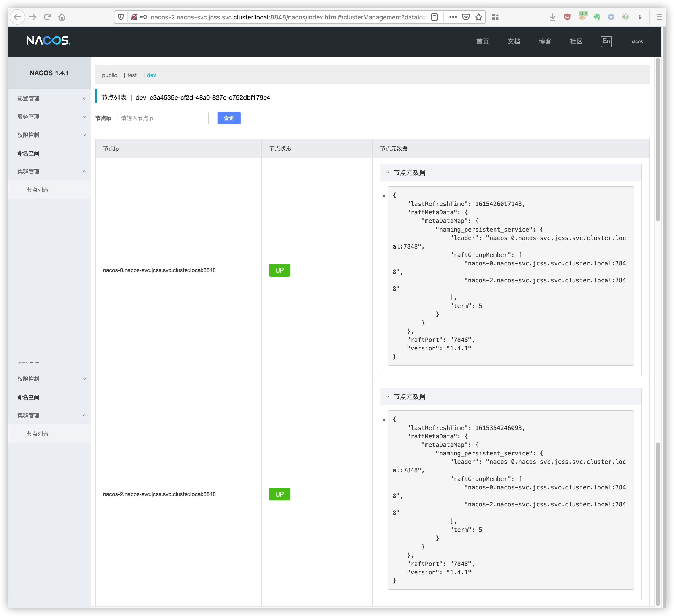
Task: Click the NACOS logo
Action: (48, 41)
